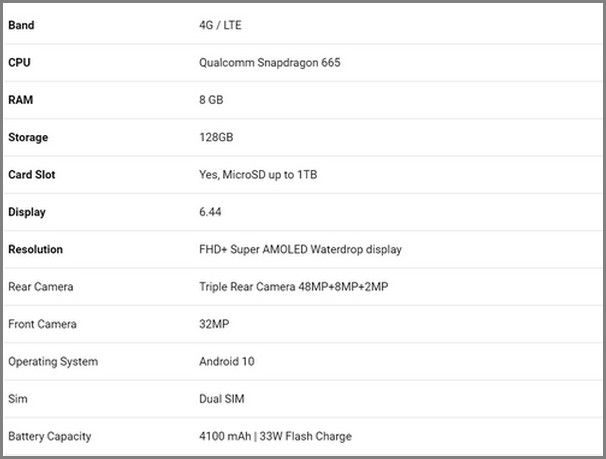Image resolution: width=606 pixels, height=459 pixels.
Task: Select the 6.44 display value
Action: click(212, 212)
